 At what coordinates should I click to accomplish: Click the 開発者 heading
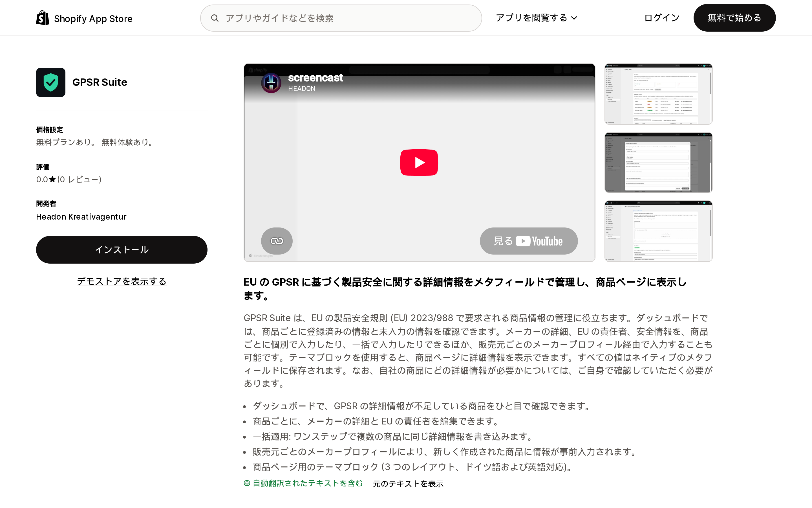tap(46, 203)
